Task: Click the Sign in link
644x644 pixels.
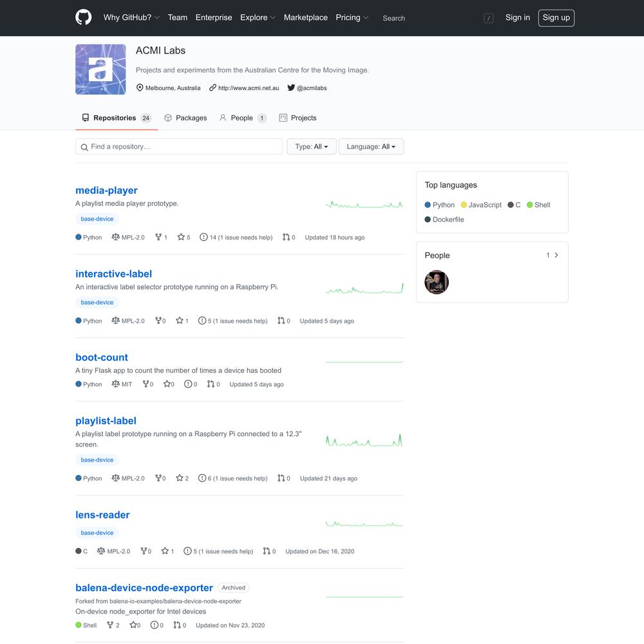Action: tap(518, 17)
